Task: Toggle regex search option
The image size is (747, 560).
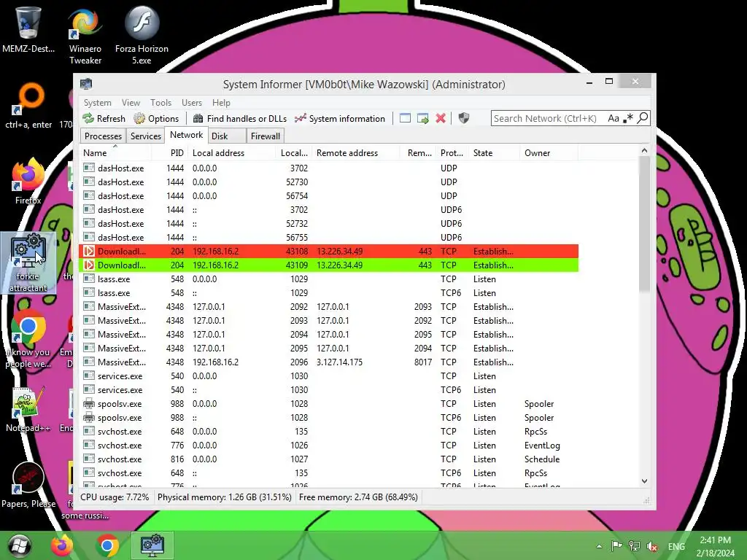Action: pyautogui.click(x=628, y=117)
